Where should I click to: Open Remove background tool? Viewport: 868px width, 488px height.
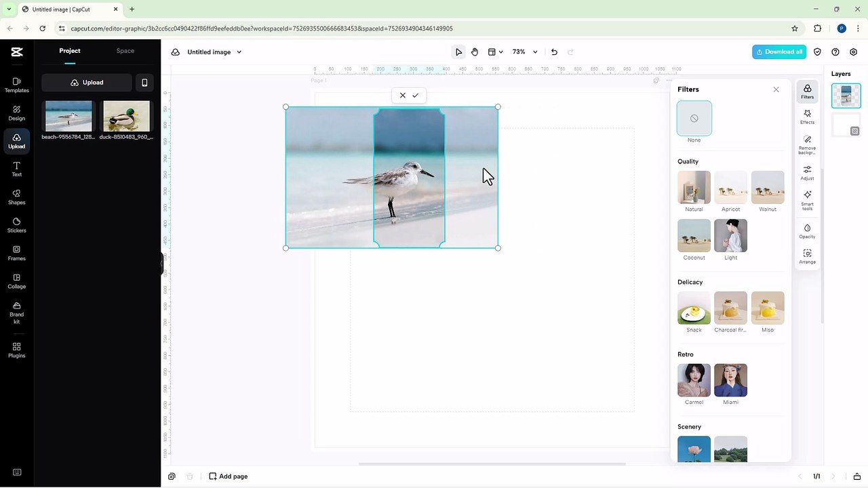807,144
